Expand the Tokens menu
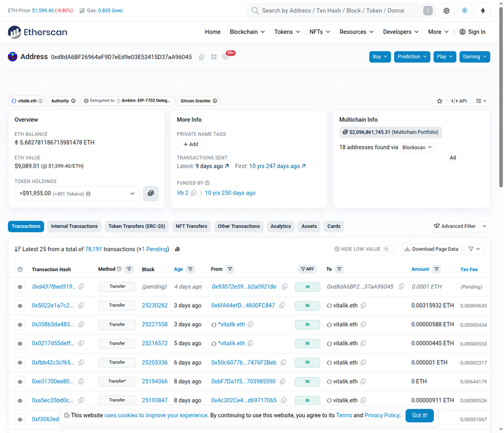This screenshot has width=504, height=433. 287,32
